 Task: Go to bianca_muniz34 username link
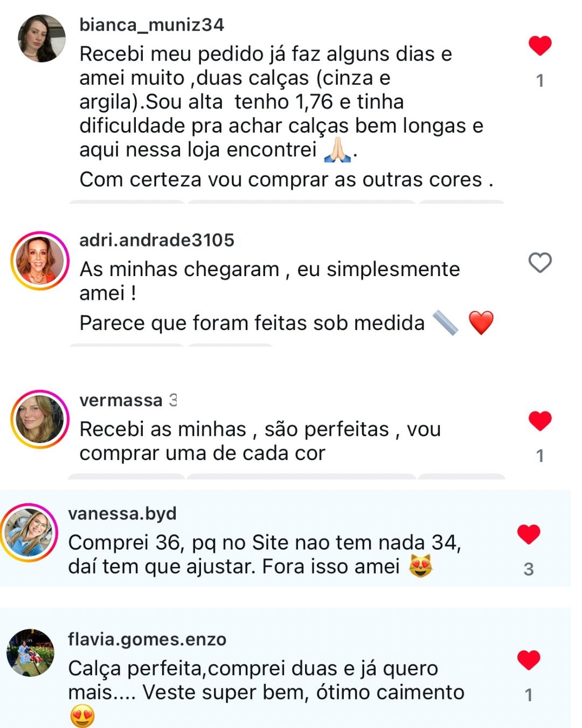click(x=151, y=25)
